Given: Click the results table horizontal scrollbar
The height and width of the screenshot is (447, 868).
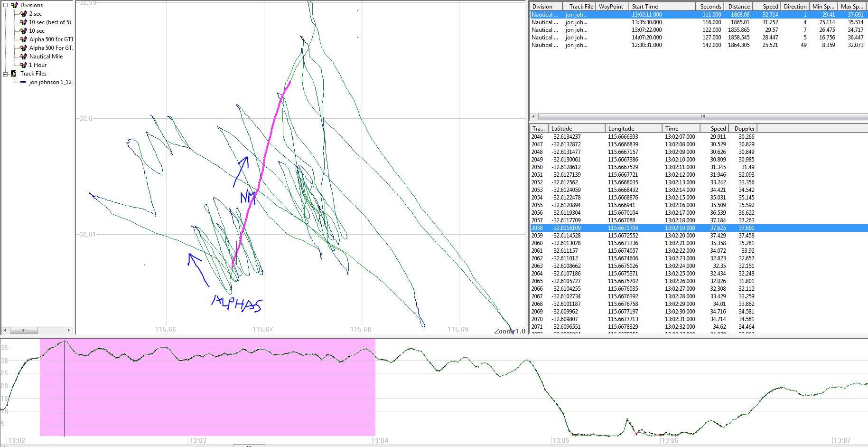Looking at the screenshot, I should tap(702, 116).
